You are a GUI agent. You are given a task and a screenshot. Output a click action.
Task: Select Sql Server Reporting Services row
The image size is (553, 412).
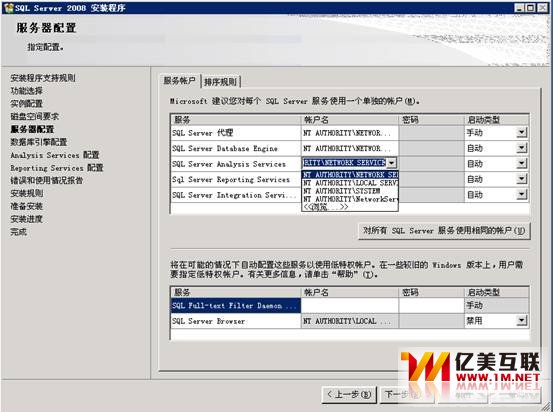tap(236, 180)
